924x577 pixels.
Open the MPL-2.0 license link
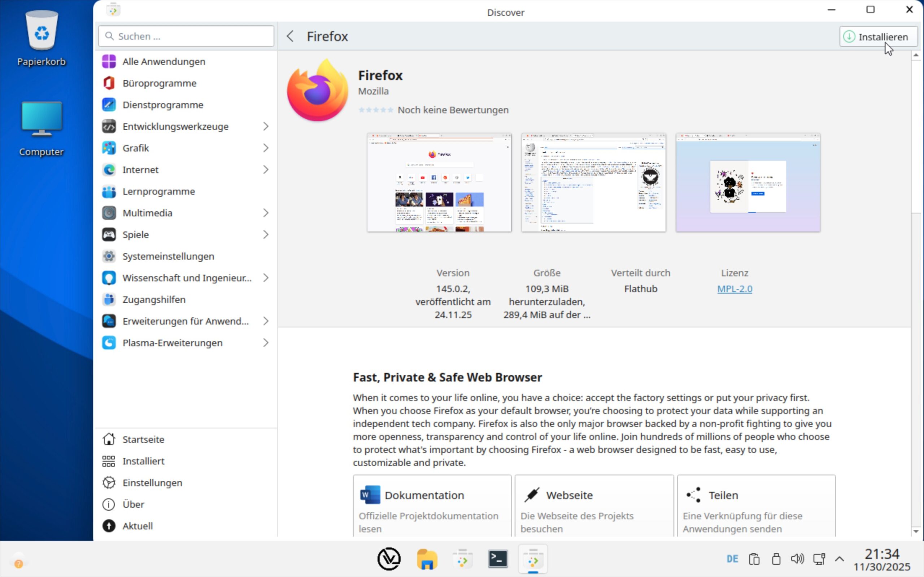(734, 289)
